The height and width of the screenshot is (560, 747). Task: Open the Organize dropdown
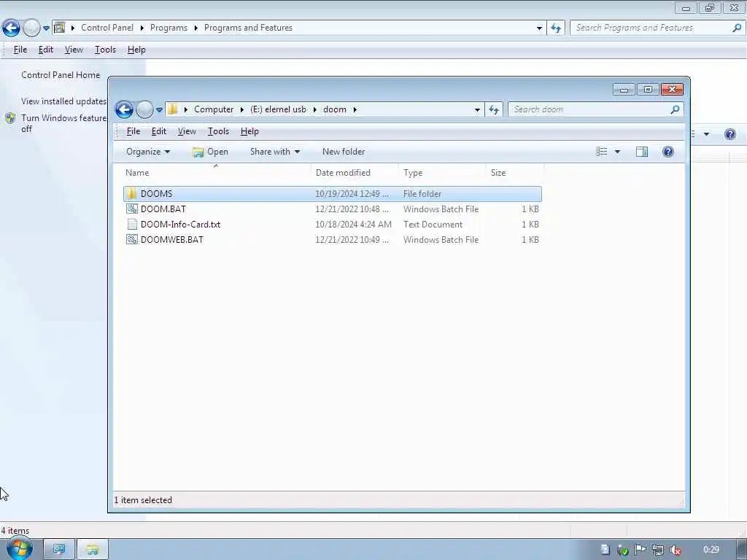[x=147, y=152]
